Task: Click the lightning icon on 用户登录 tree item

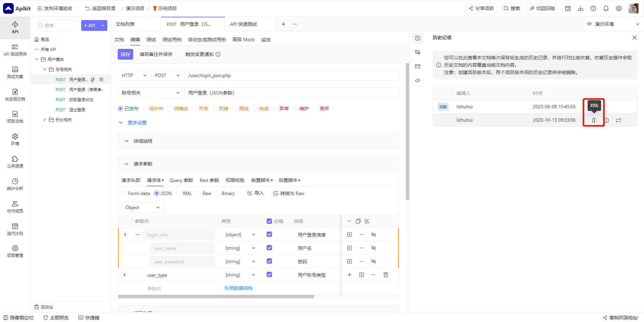Action: point(93,80)
